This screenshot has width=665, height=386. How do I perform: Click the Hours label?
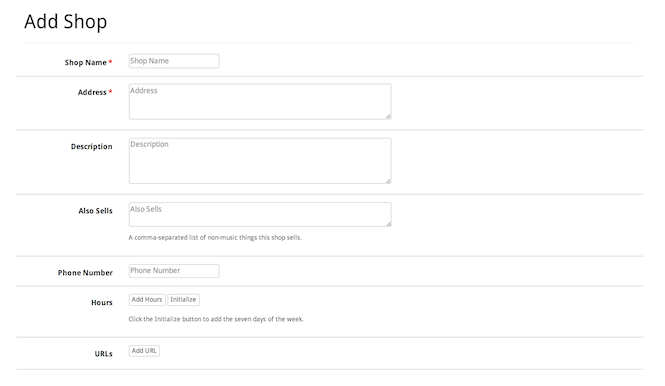[102, 302]
